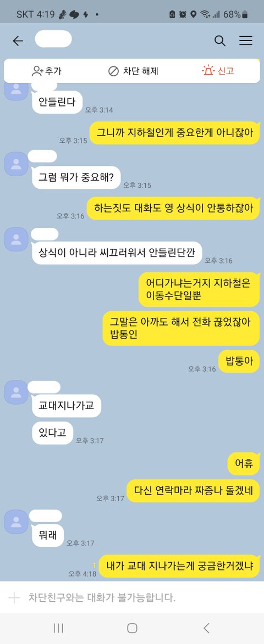Select the message 다신 연락마라 짜증나 돌겠네
The width and height of the screenshot is (264, 644).
193,490
